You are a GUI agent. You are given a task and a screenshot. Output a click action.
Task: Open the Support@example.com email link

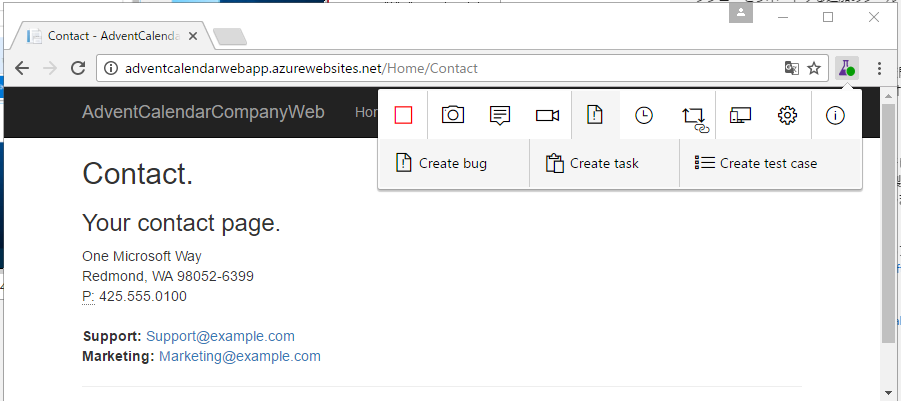coord(220,336)
